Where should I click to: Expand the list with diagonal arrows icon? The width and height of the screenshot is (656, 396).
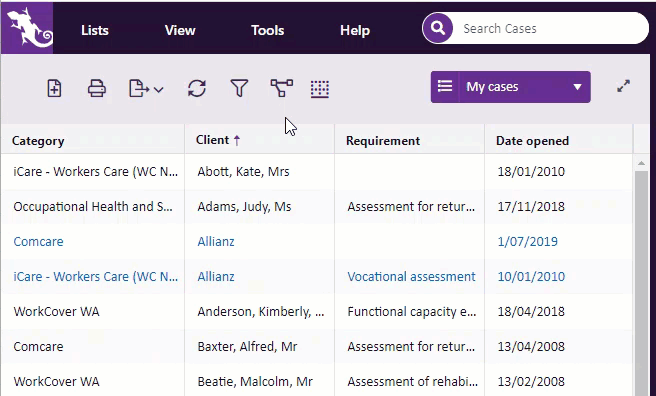point(623,86)
